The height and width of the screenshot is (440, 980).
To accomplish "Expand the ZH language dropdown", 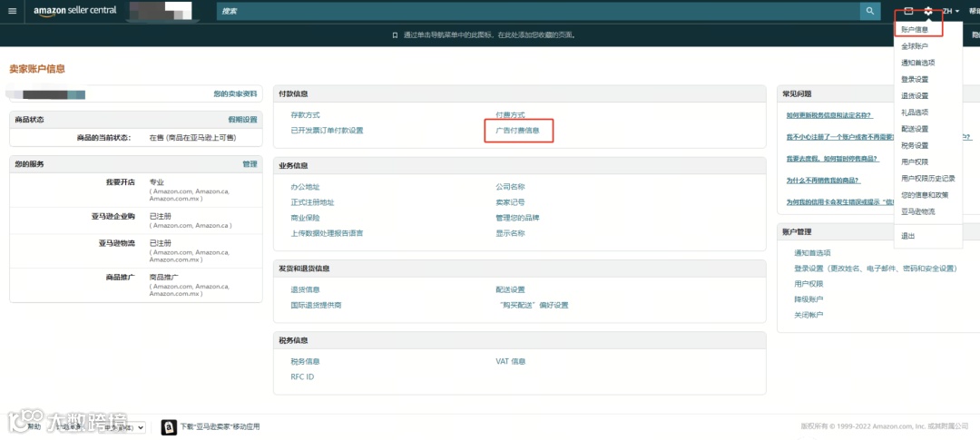I will (951, 11).
